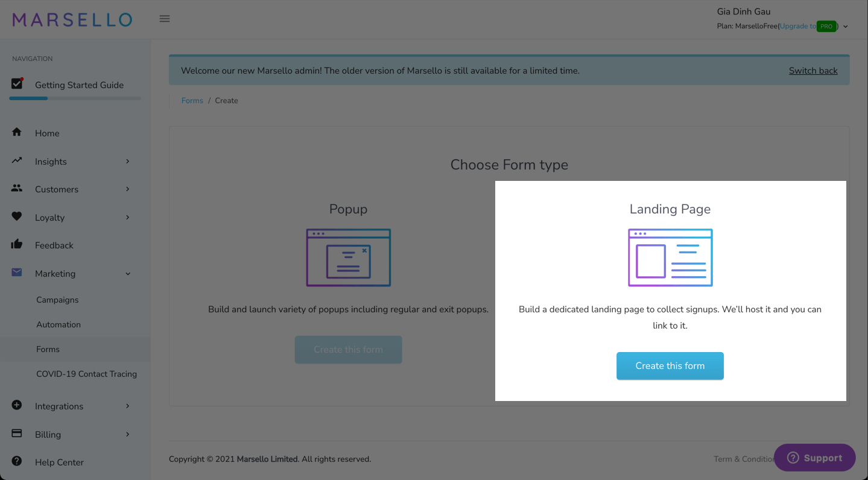Click the Upgrade to link
Viewport: 868px width, 480px height.
[x=798, y=26]
